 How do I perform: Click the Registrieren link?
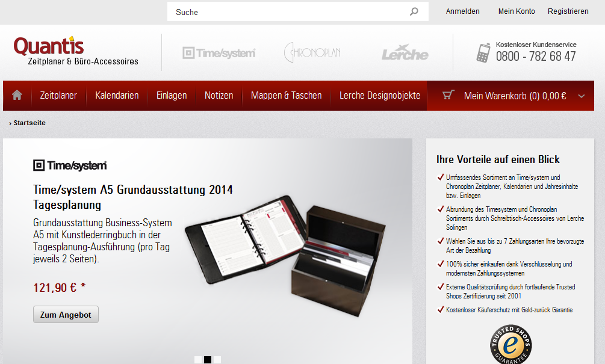point(568,11)
